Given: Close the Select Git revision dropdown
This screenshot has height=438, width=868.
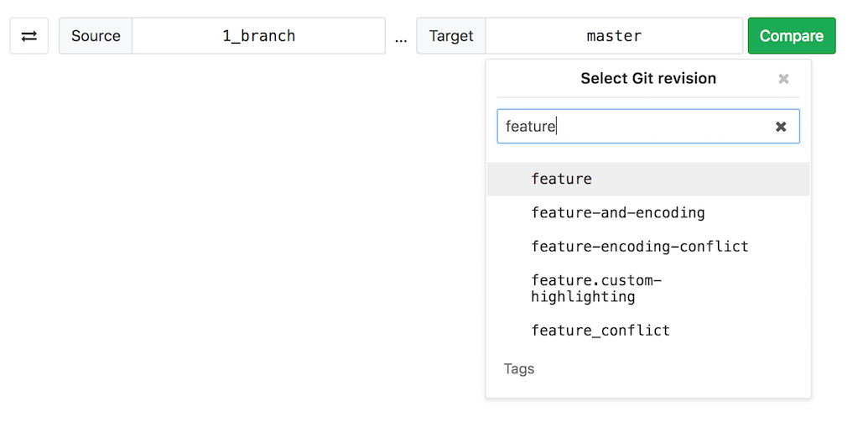Looking at the screenshot, I should (x=783, y=79).
